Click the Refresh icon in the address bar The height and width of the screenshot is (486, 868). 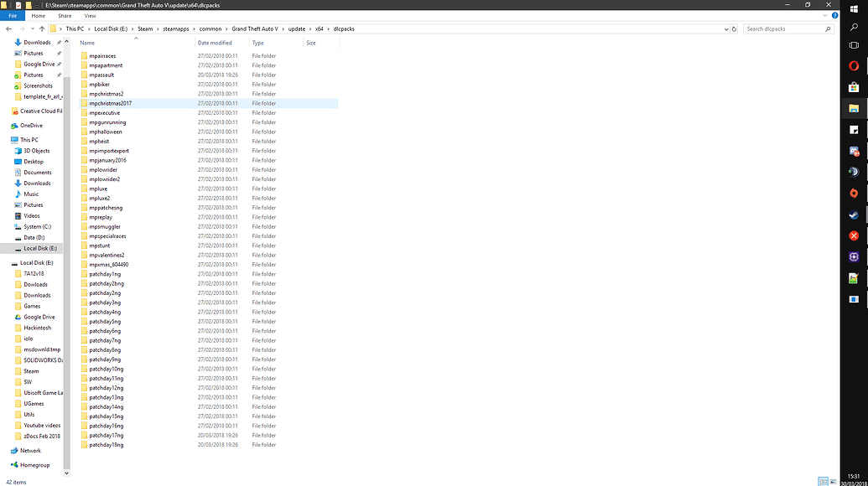pyautogui.click(x=733, y=28)
